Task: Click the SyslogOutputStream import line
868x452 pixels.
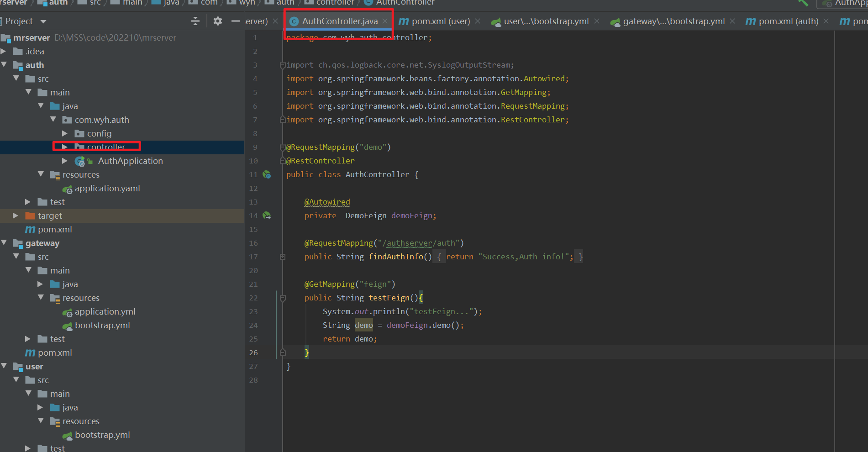Action: [x=400, y=65]
